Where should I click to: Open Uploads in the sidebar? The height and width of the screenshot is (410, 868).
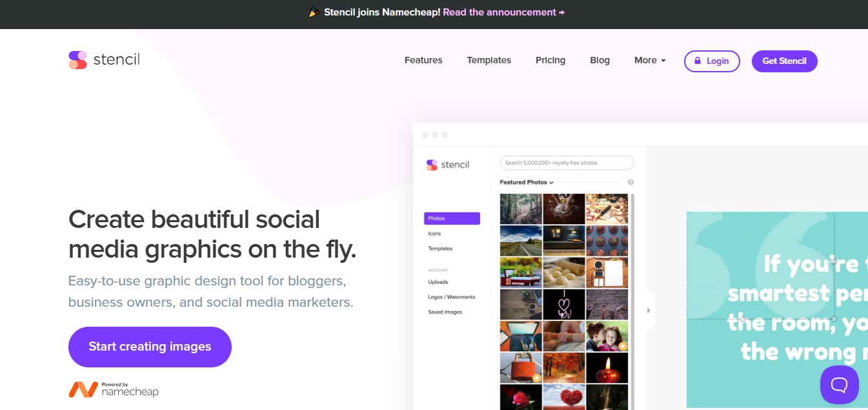coord(438,282)
